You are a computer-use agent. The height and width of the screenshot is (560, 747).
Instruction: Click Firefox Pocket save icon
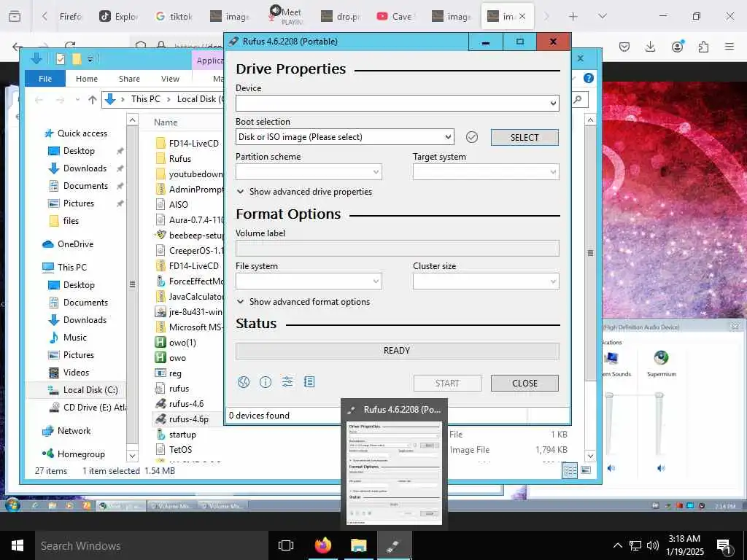coord(624,47)
